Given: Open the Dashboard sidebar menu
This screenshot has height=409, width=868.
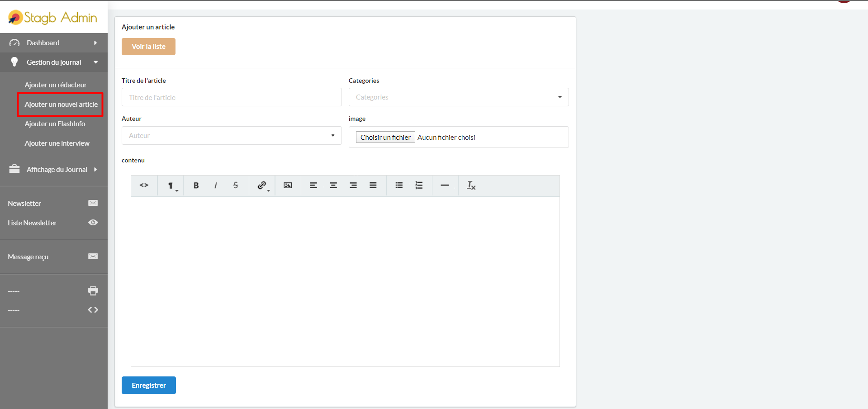Looking at the screenshot, I should click(53, 43).
